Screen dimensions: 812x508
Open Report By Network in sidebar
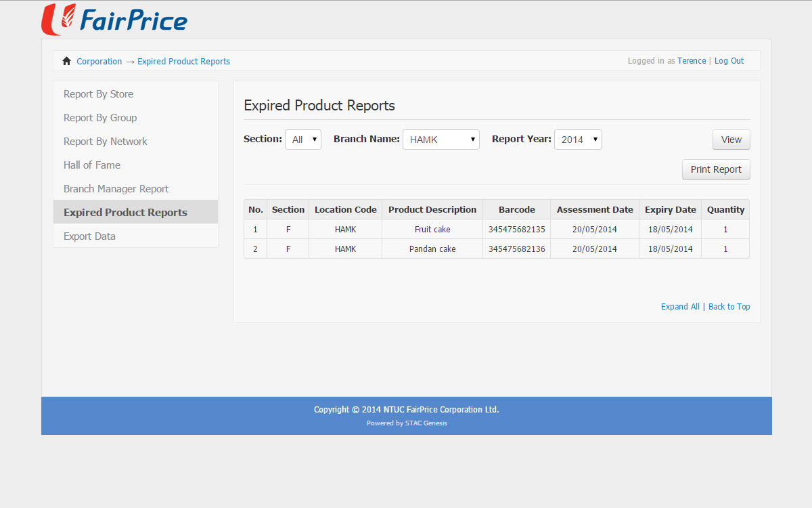(x=136, y=141)
